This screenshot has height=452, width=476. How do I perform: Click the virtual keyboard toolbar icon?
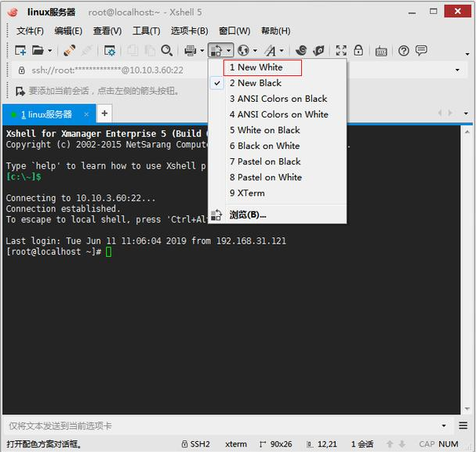pos(381,51)
